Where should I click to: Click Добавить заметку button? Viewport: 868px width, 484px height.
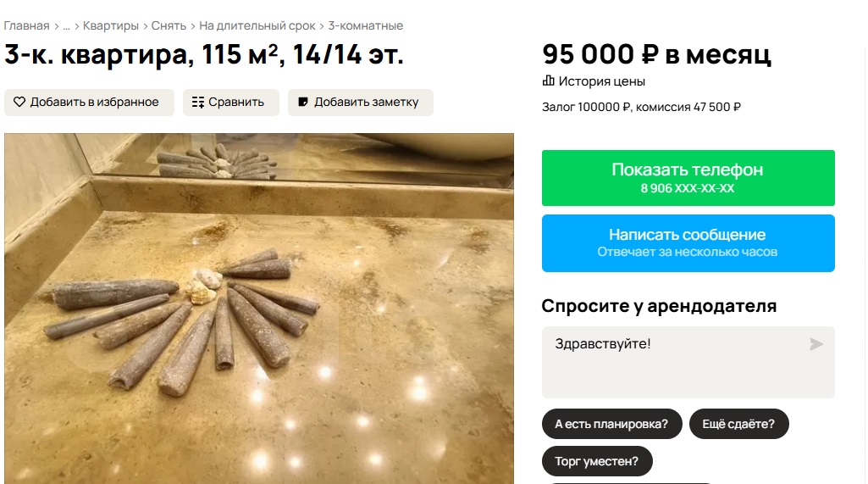361,103
